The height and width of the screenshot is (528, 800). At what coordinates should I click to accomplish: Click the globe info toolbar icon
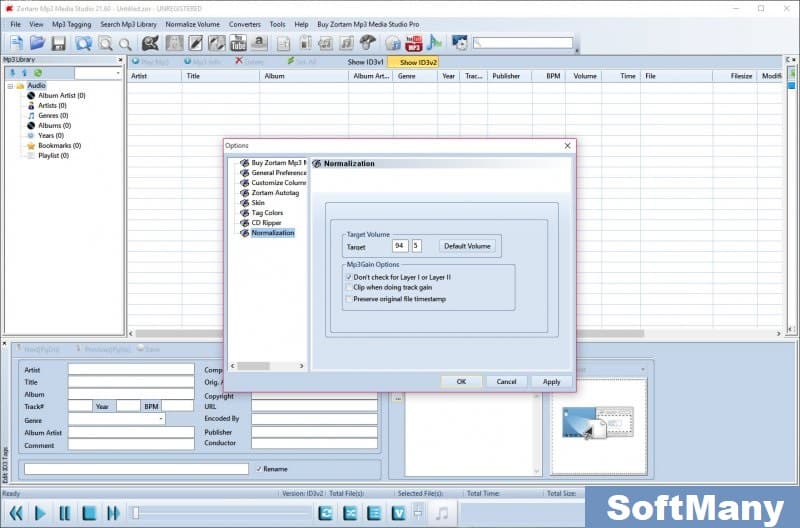point(393,43)
